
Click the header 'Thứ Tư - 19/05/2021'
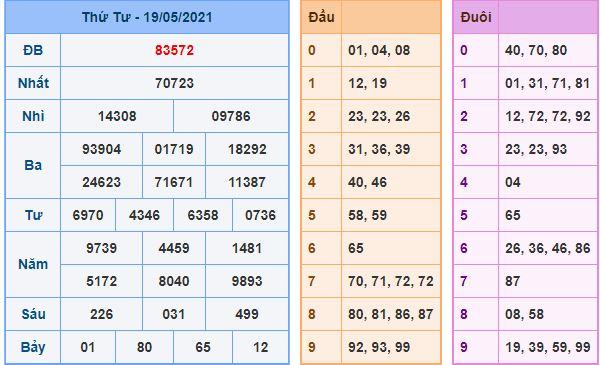[147, 17]
